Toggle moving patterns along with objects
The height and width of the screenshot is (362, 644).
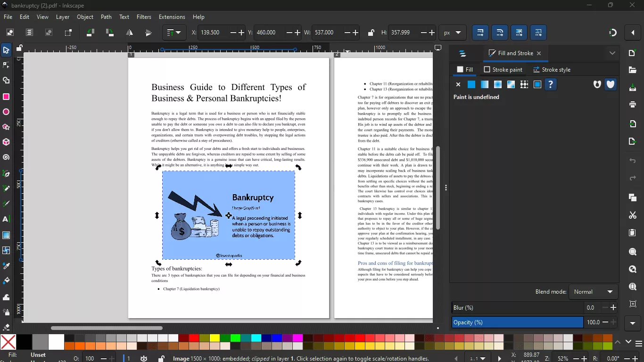[539, 33]
